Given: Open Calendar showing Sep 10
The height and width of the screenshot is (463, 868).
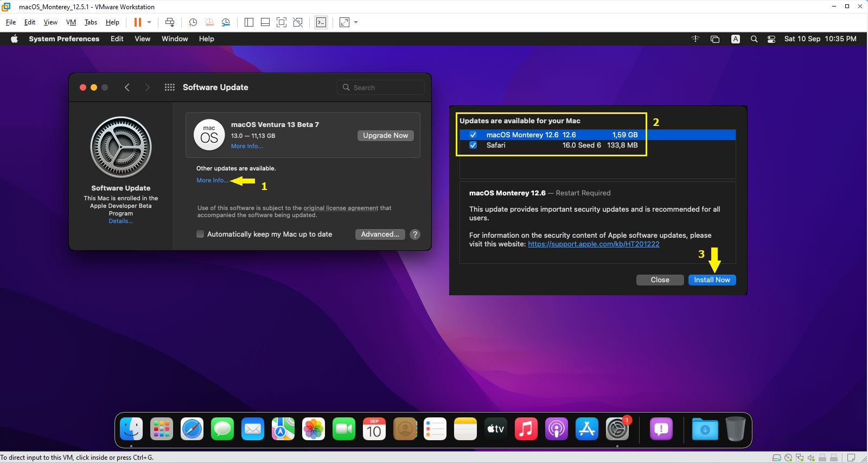Looking at the screenshot, I should click(x=374, y=429).
